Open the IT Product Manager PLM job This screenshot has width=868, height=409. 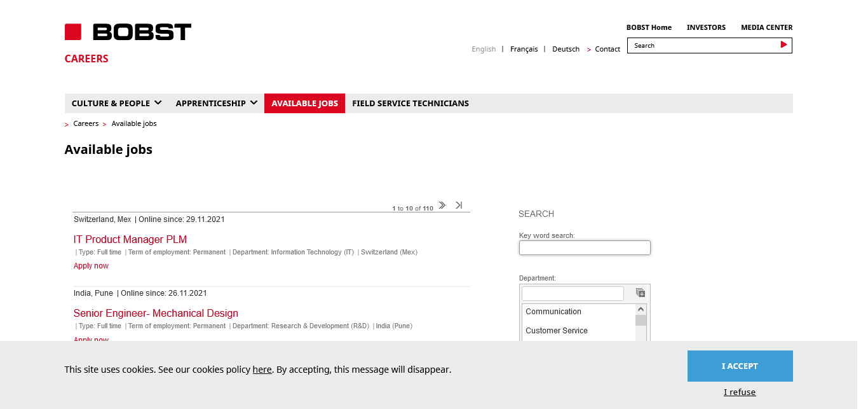tap(130, 239)
